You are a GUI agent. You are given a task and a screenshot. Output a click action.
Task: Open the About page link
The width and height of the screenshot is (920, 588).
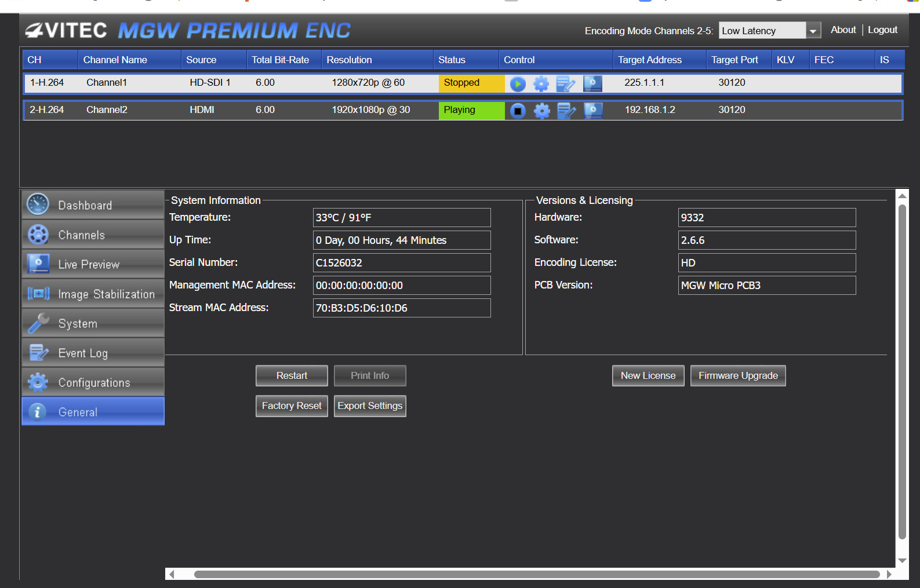point(843,30)
